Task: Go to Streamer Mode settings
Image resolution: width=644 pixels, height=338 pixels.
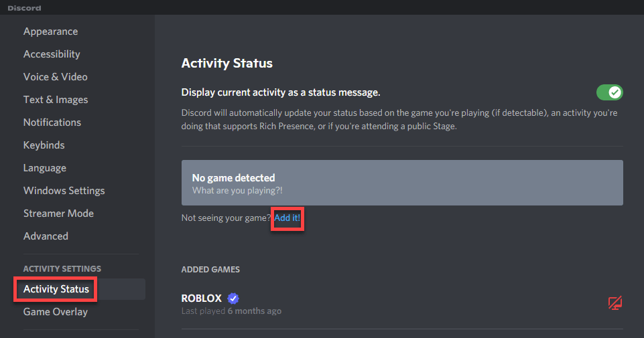Action: pyautogui.click(x=58, y=214)
